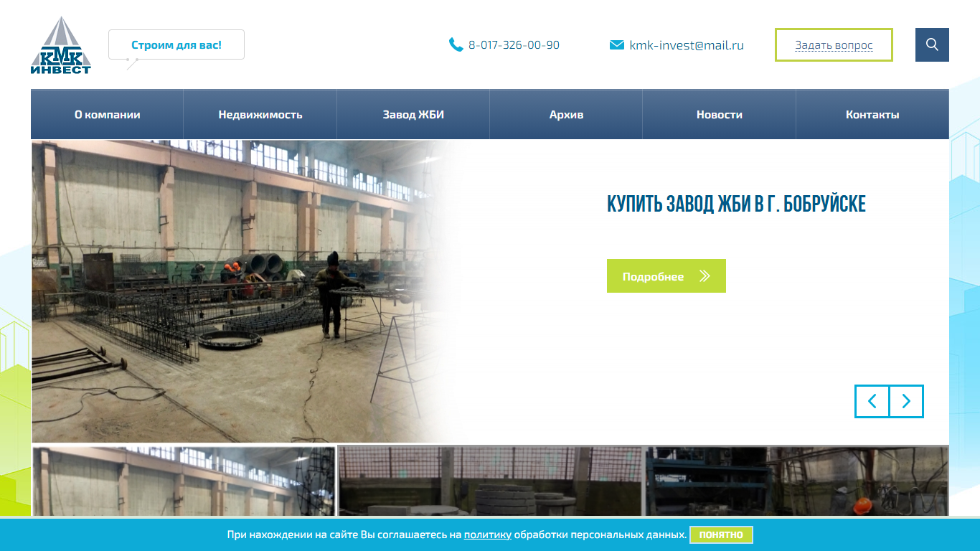The height and width of the screenshot is (551, 980).
Task: Open the Контакты menu
Action: tap(872, 114)
